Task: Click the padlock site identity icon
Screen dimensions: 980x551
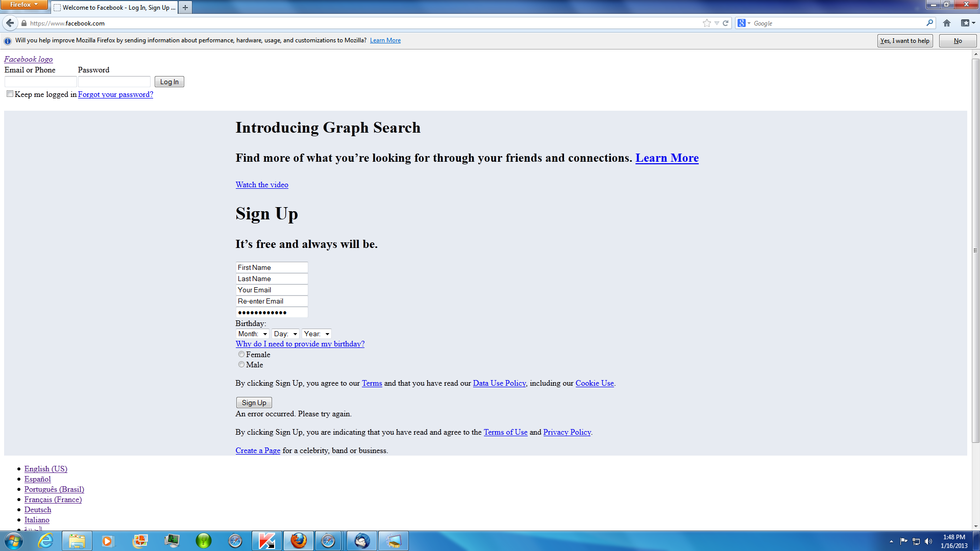Action: 23,23
